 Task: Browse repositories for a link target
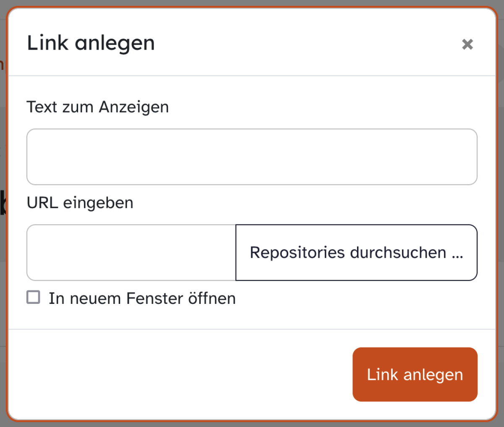point(357,253)
